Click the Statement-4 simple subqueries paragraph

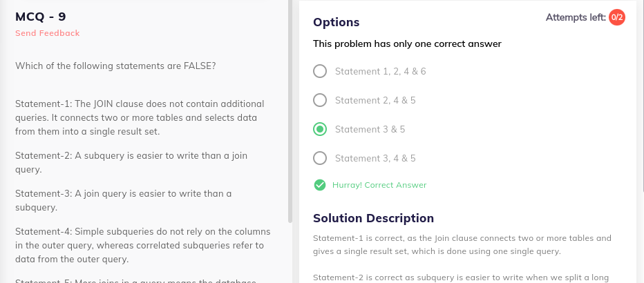(x=143, y=245)
